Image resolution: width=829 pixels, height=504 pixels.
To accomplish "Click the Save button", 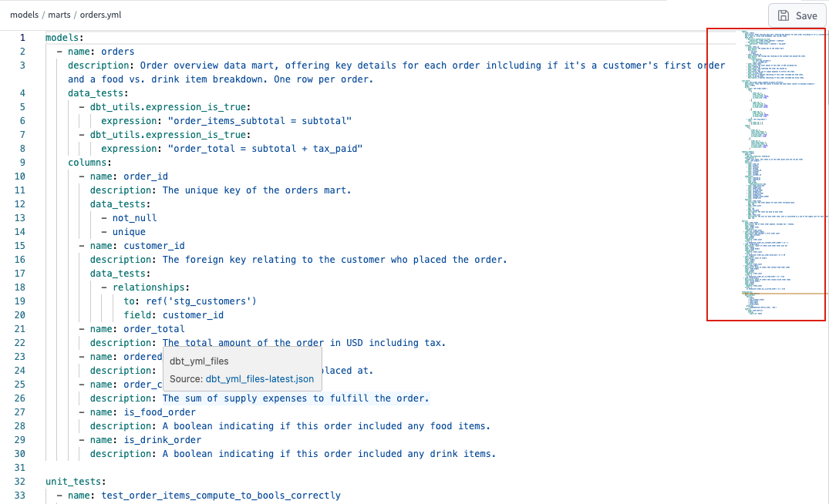I will [797, 15].
